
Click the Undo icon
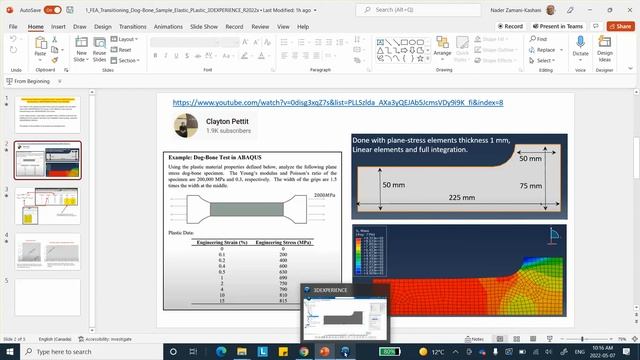point(13,39)
